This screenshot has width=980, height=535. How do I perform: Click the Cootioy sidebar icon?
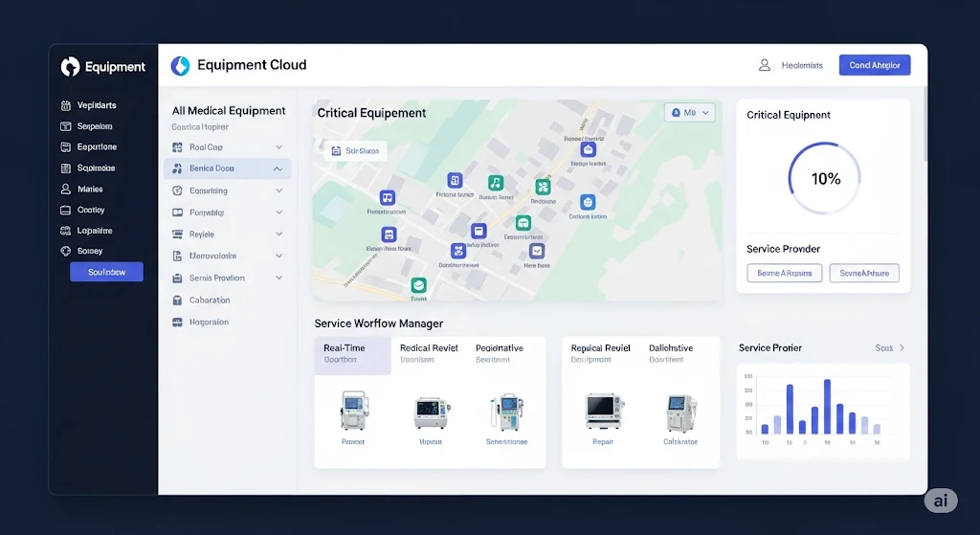click(x=66, y=210)
